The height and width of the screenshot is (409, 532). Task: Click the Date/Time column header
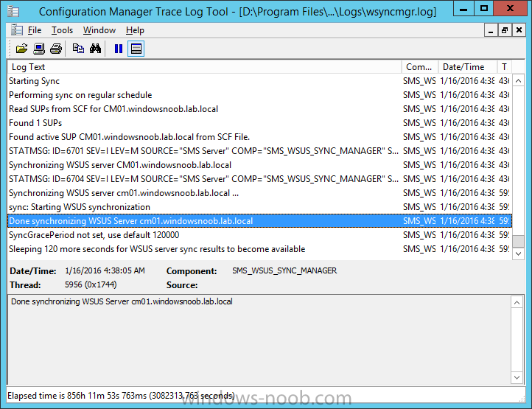468,67
